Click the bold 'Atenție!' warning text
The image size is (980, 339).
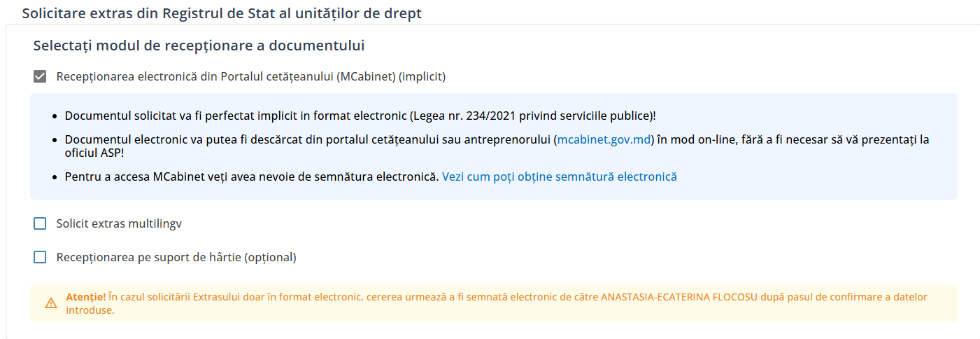pos(86,297)
